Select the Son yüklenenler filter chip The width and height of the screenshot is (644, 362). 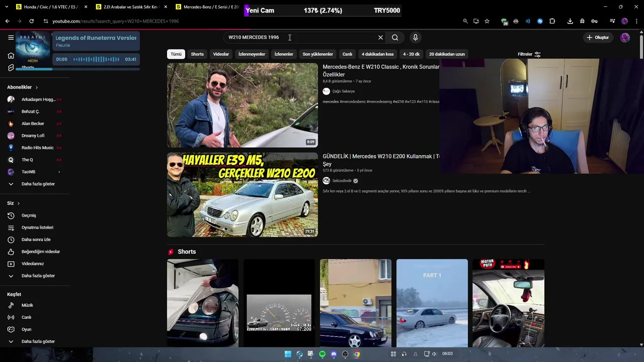click(318, 54)
